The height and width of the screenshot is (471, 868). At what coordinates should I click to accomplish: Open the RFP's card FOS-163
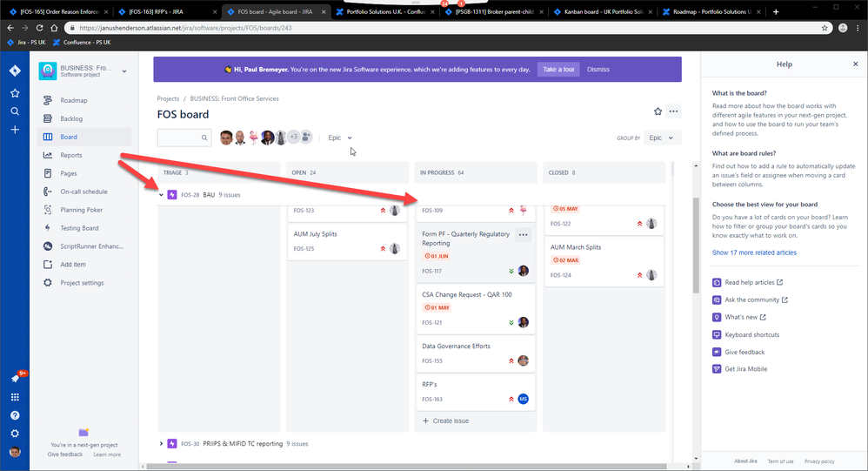click(476, 392)
